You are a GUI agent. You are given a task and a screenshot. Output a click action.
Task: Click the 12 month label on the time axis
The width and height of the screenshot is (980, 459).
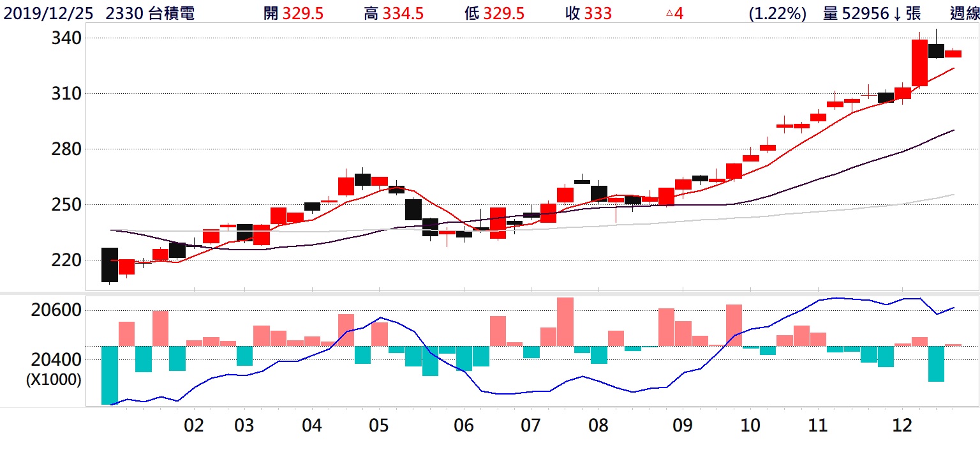pos(902,426)
